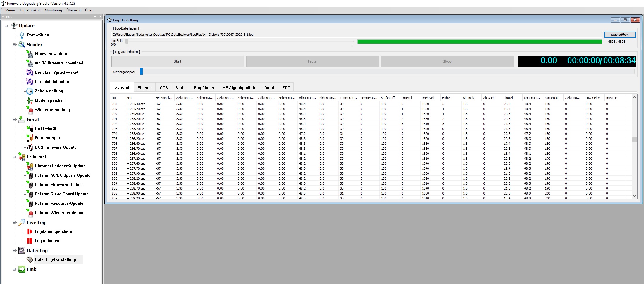Click the log file path field
The width and height of the screenshot is (644, 284).
pyautogui.click(x=356, y=35)
